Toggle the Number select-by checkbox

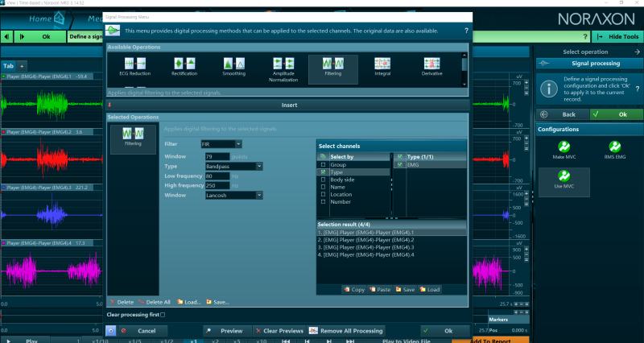coord(323,201)
